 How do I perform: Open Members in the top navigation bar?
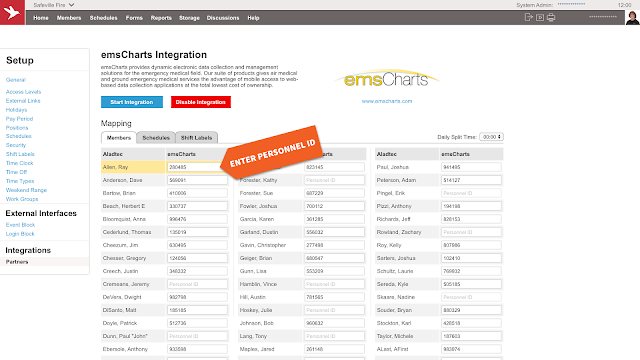[x=69, y=18]
